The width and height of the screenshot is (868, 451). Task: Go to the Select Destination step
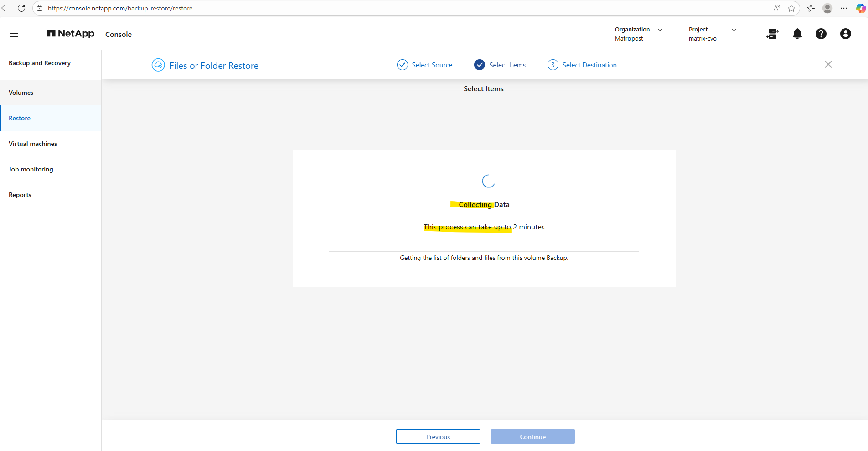pos(589,65)
